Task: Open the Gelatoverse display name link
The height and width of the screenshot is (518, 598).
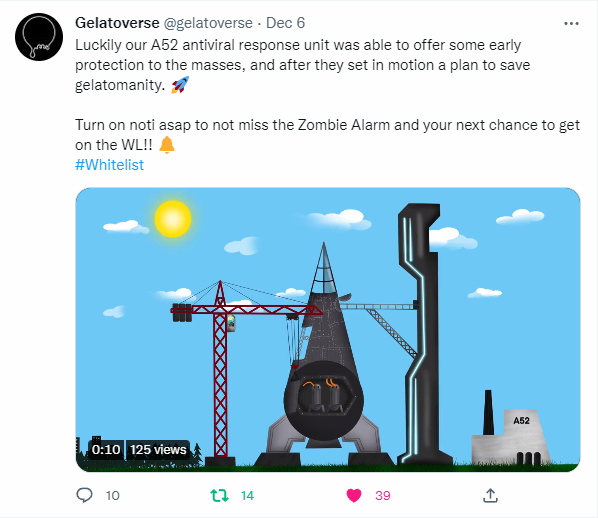Action: click(x=117, y=23)
